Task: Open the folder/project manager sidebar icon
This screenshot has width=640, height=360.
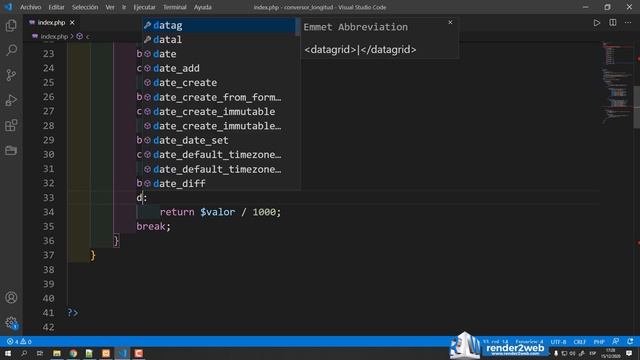Action: tap(11, 150)
